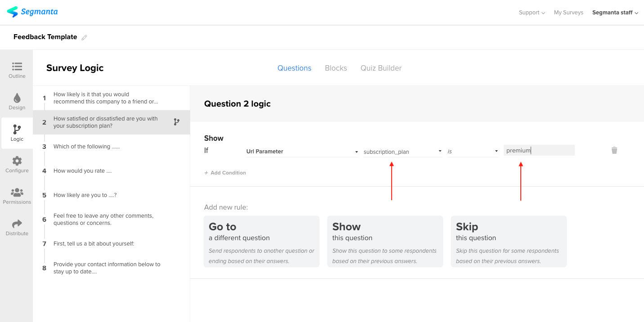Delete the Show rule with trash icon
Image resolution: width=644 pixels, height=322 pixels.
[614, 150]
